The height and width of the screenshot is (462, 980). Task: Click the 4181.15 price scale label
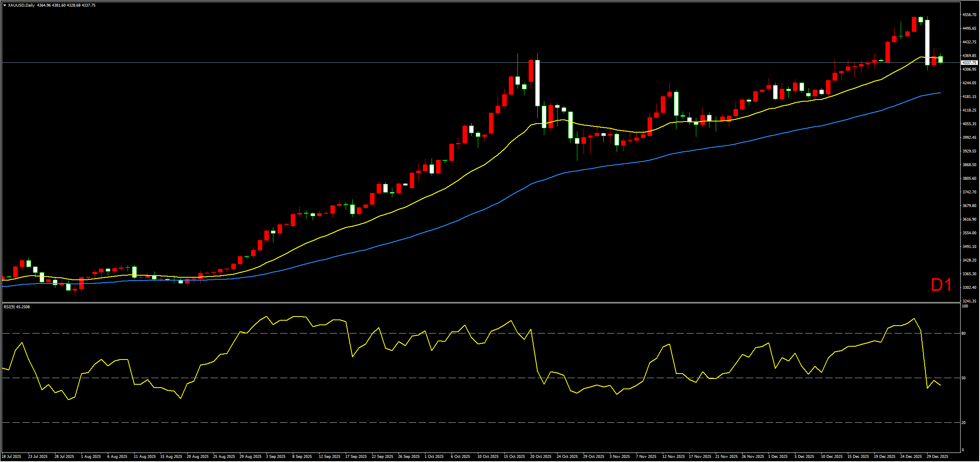969,97
